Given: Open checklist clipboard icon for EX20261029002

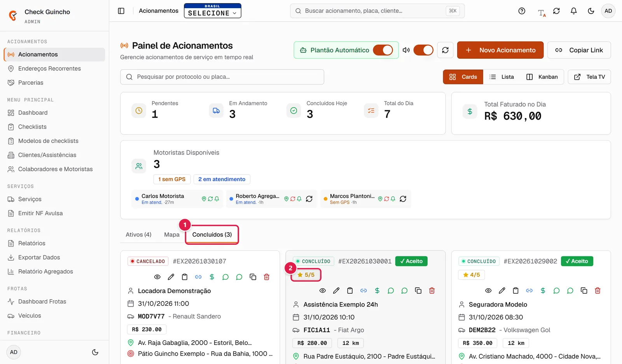Looking at the screenshot, I should (x=515, y=291).
